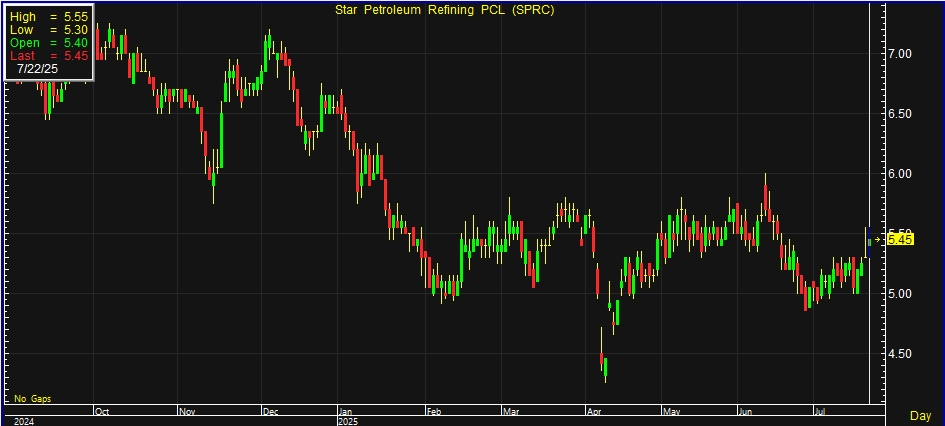Click the Feb label on time axis
The height and width of the screenshot is (426, 945).
435,412
